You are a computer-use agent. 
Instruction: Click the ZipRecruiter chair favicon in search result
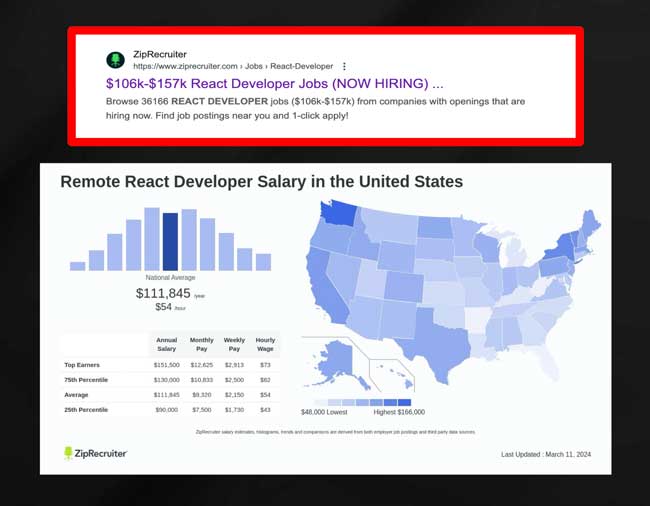[115, 60]
